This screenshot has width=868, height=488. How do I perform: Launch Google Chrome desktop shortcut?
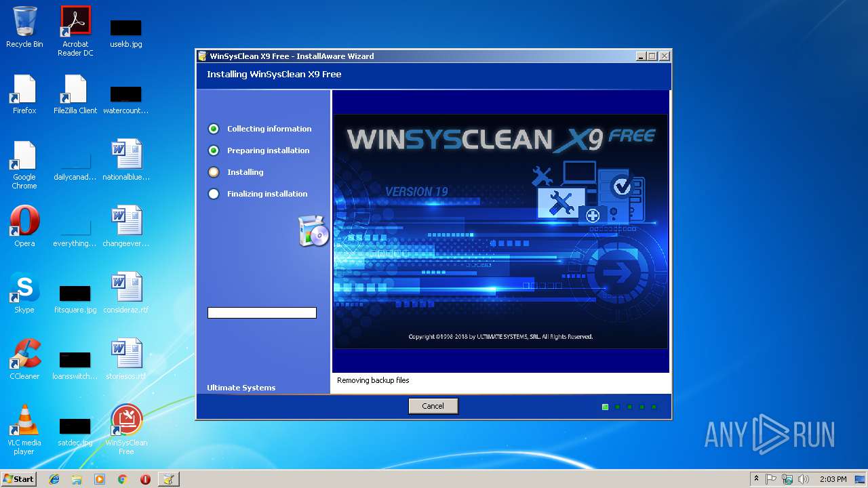point(24,165)
